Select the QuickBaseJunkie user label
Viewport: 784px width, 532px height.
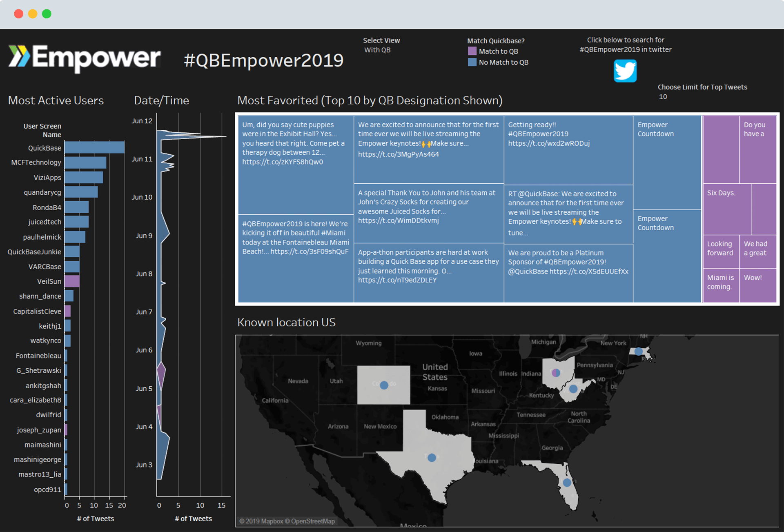(34, 252)
